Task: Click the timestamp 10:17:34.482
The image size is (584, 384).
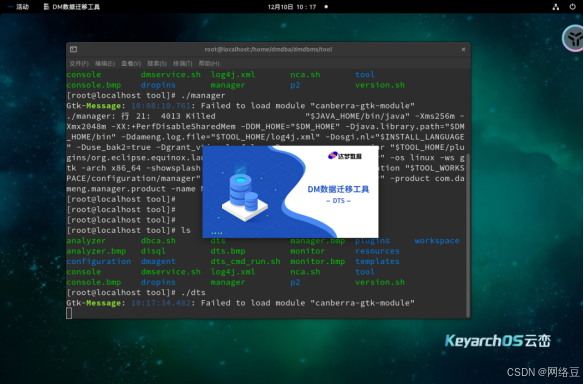Action: click(161, 303)
